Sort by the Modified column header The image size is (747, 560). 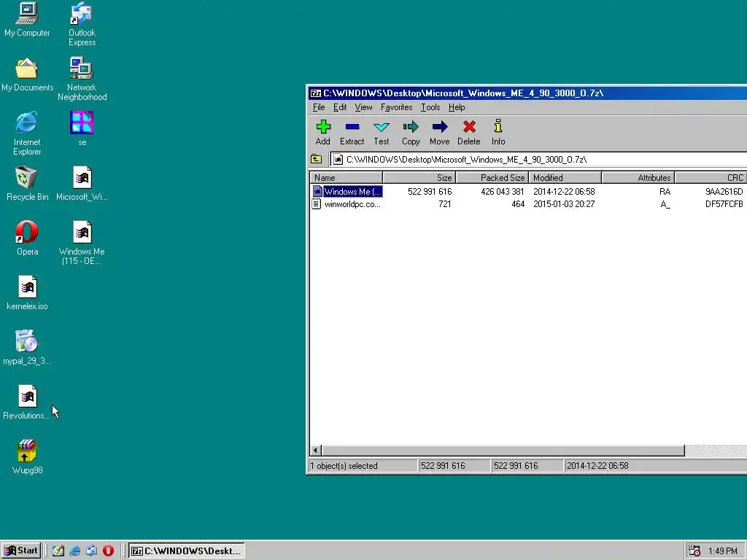coord(565,178)
